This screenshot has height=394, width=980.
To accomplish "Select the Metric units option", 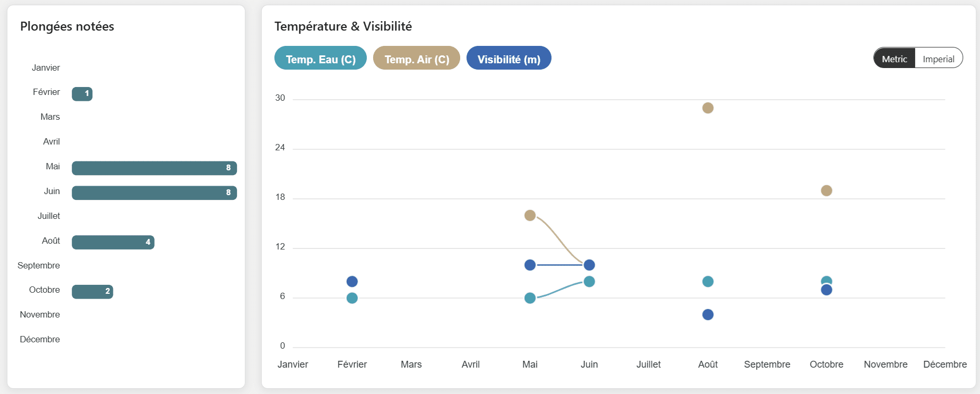I will [x=895, y=59].
